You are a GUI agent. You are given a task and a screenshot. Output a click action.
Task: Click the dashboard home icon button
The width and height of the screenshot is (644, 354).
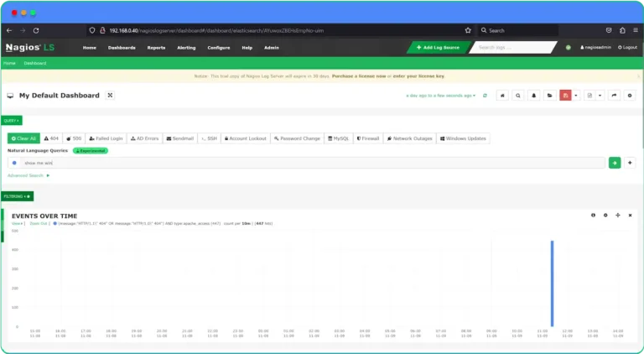click(502, 96)
